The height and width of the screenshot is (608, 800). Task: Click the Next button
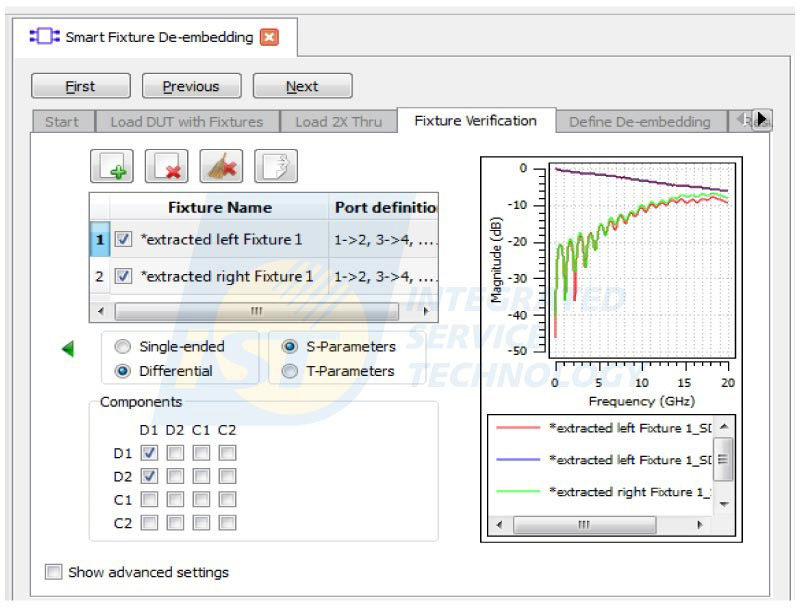tap(303, 86)
